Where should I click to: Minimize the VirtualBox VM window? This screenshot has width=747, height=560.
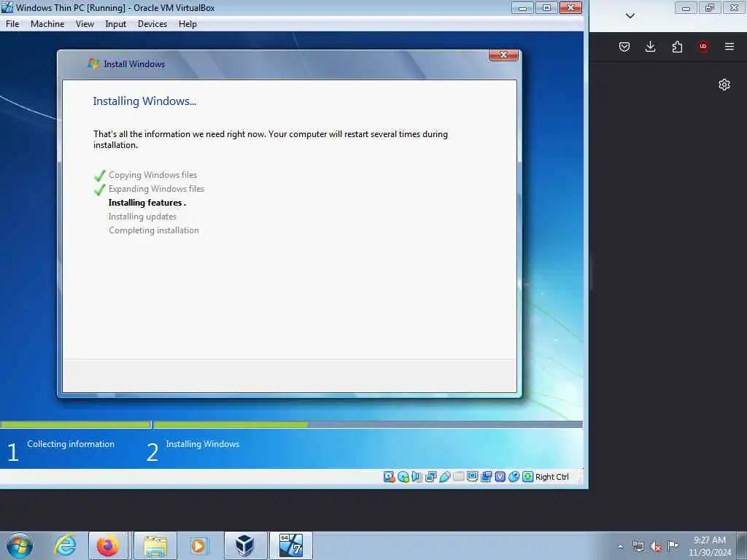522,7
